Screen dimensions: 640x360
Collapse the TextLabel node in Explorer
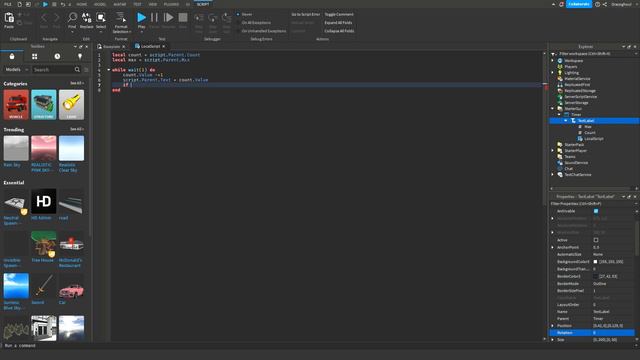click(x=566, y=121)
